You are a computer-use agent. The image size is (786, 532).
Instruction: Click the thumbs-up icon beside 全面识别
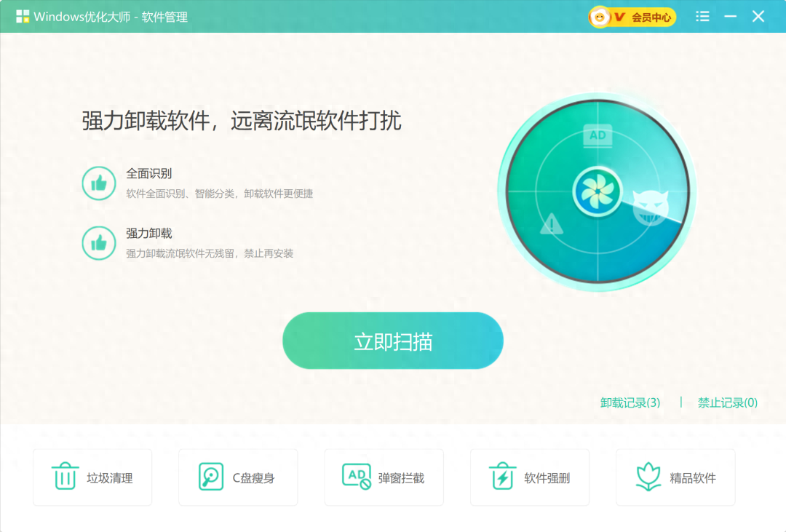click(x=99, y=183)
